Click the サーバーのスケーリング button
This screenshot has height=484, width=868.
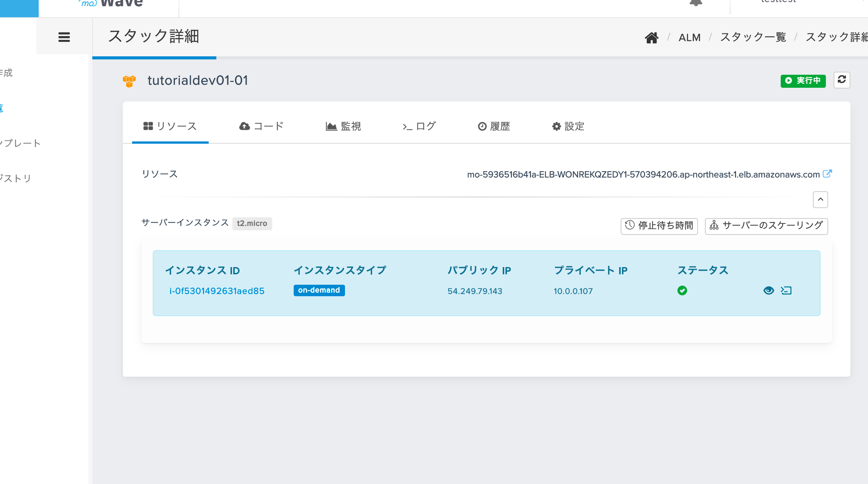(766, 226)
